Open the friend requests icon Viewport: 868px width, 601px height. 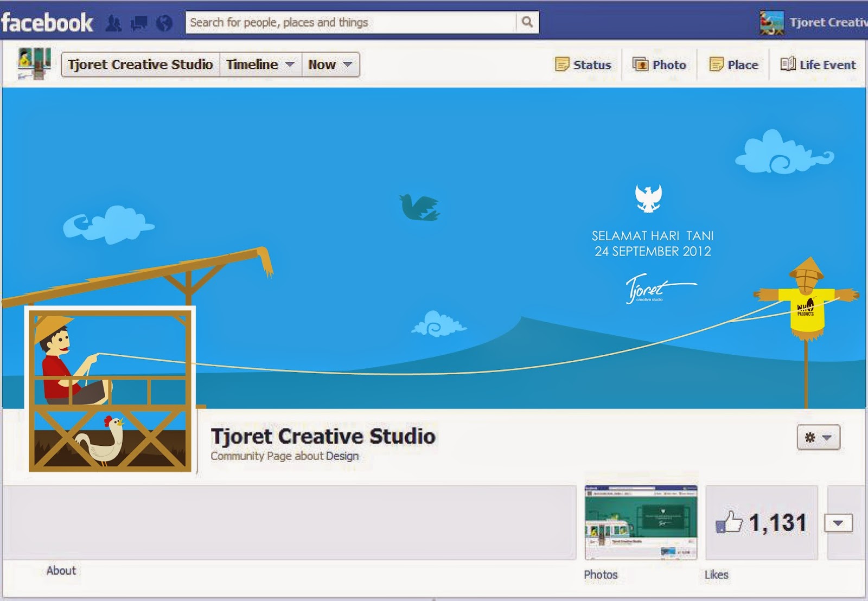click(x=113, y=23)
